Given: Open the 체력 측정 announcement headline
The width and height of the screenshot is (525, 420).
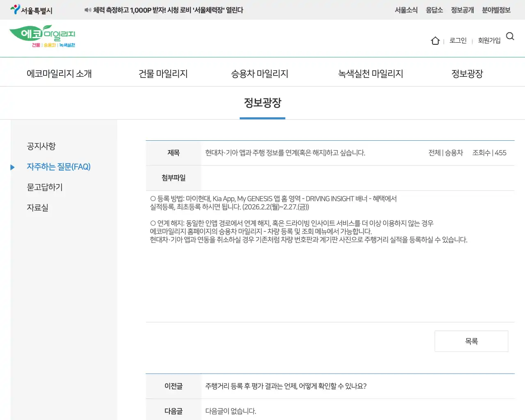Looking at the screenshot, I should click(x=168, y=10).
